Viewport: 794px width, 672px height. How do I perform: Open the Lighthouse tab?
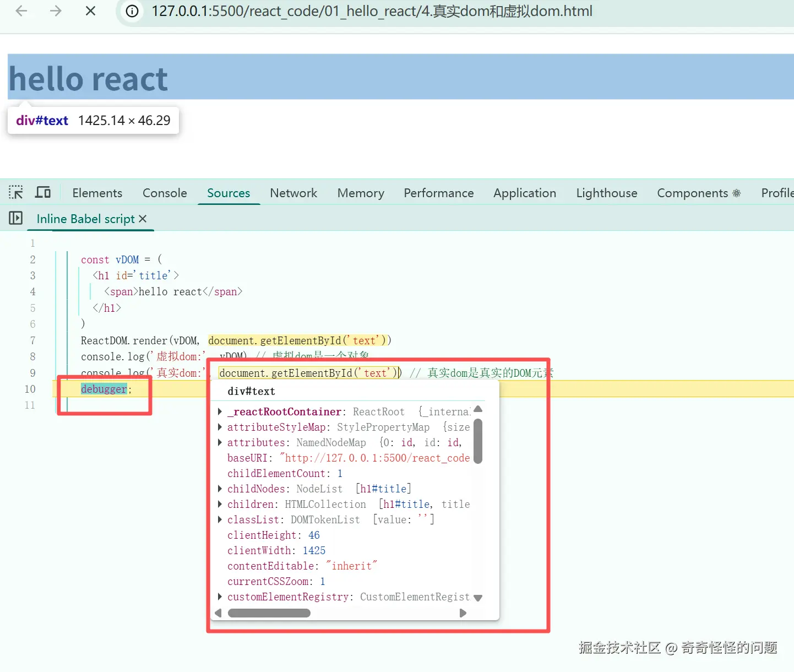[x=607, y=193]
